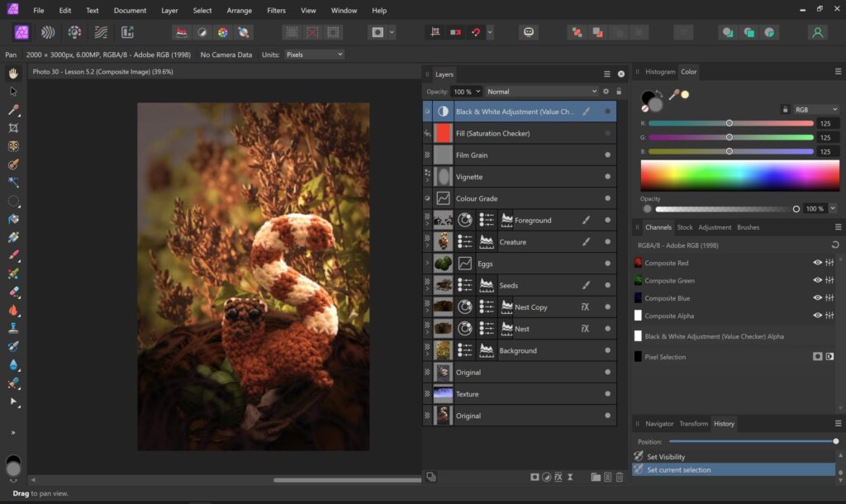Open the Develop Persona
The width and height of the screenshot is (846, 504).
point(75,32)
